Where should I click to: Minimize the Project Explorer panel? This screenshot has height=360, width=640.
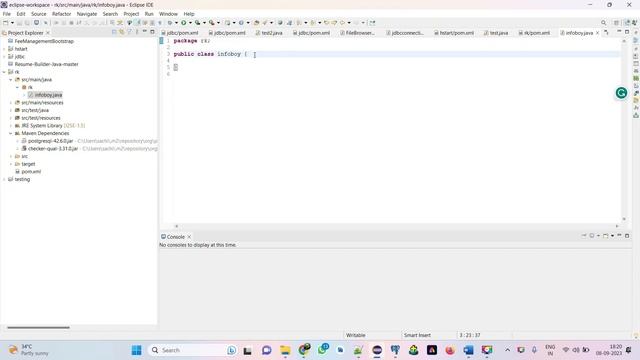pos(144,32)
